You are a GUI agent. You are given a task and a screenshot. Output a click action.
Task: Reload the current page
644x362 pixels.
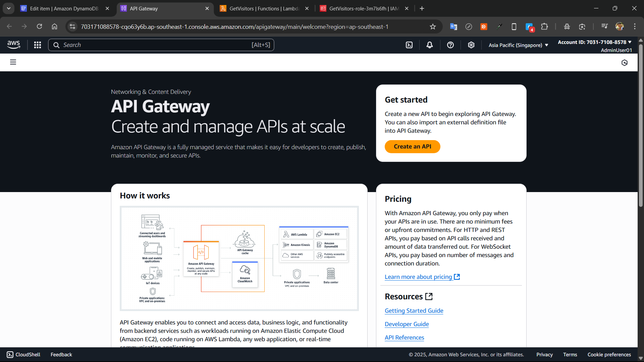(x=39, y=26)
